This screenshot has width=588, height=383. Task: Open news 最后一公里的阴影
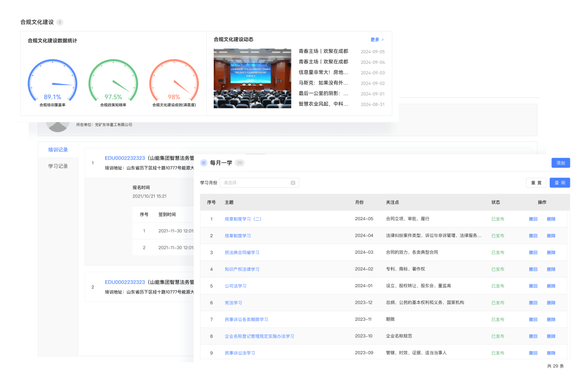(323, 94)
